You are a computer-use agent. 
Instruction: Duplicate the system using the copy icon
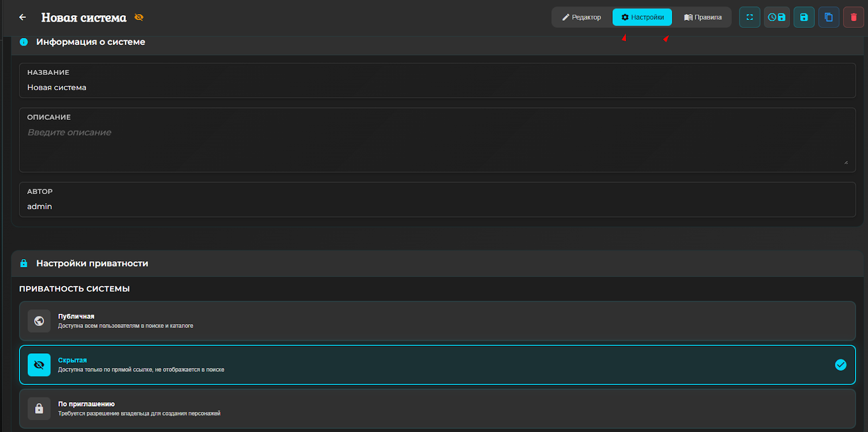pyautogui.click(x=828, y=17)
